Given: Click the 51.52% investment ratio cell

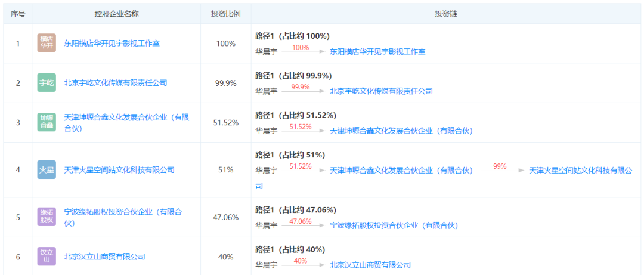Looking at the screenshot, I should [226, 122].
